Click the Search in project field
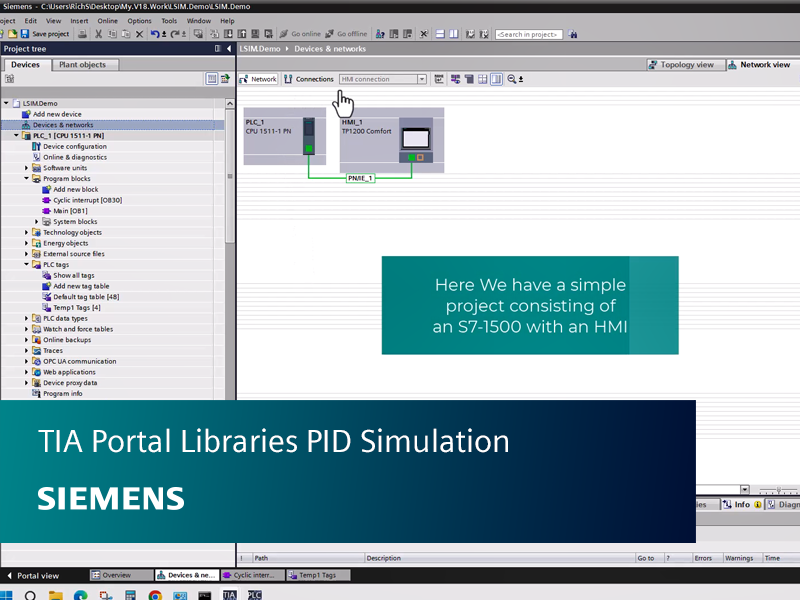This screenshot has height=600, width=800. click(528, 33)
